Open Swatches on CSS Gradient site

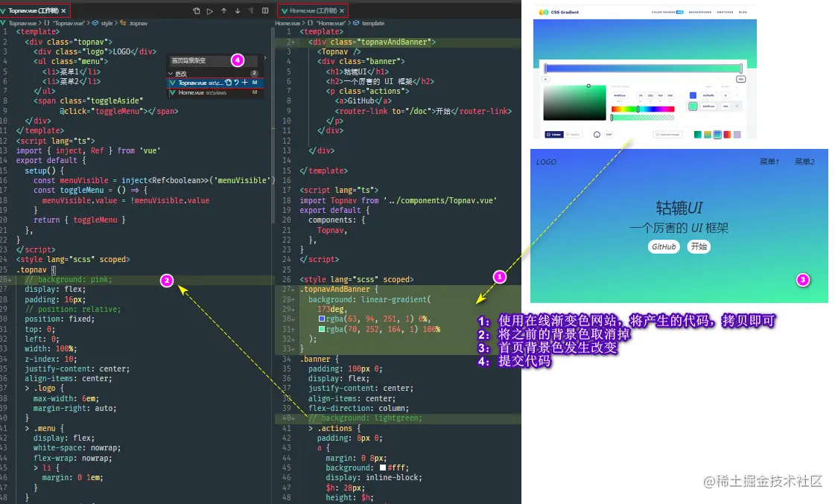pyautogui.click(x=725, y=12)
